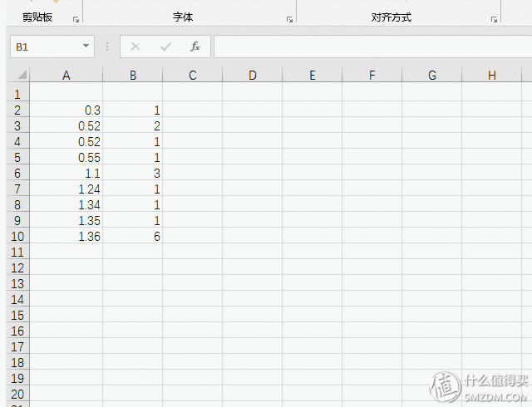532x407 pixels.
Task: Open the font (字体) dialog launcher
Action: pyautogui.click(x=289, y=20)
